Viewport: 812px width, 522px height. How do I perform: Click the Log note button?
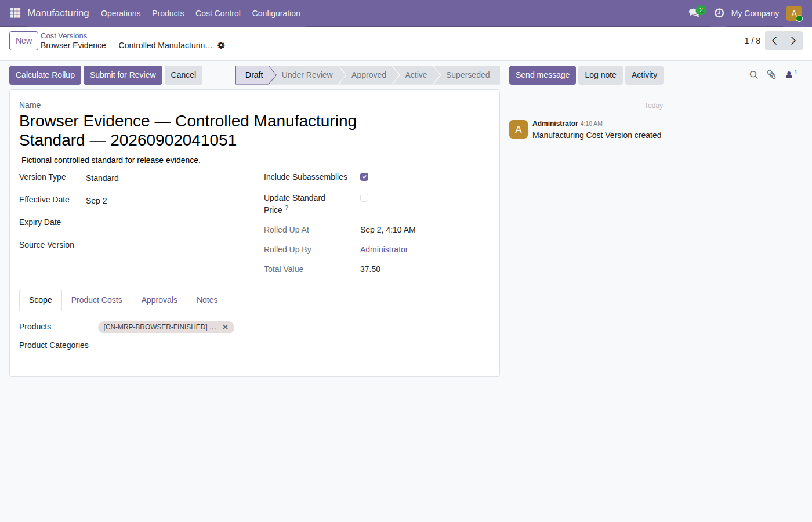600,75
